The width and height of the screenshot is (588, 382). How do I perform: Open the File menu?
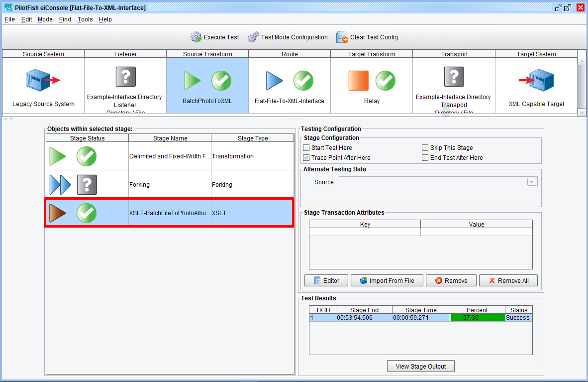(x=10, y=19)
